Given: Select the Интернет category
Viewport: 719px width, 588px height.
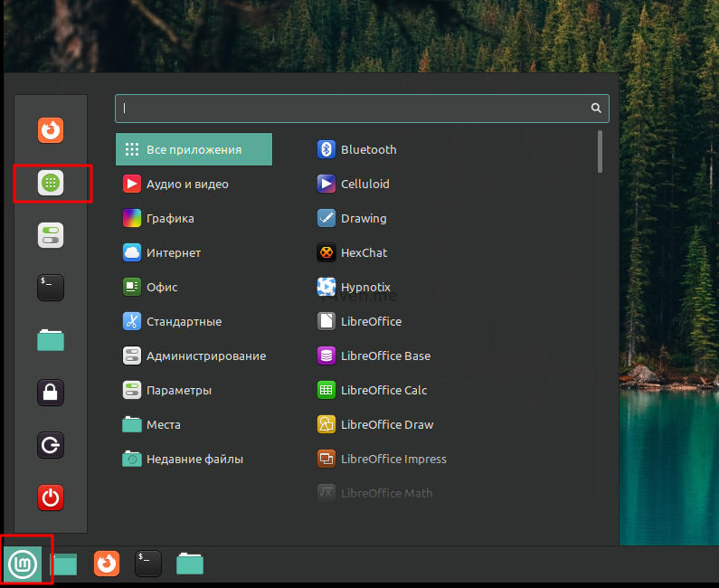Looking at the screenshot, I should coord(174,252).
